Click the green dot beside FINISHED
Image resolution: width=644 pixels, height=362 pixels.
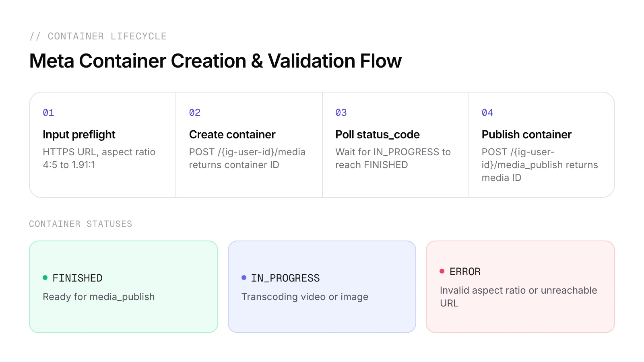coord(45,278)
